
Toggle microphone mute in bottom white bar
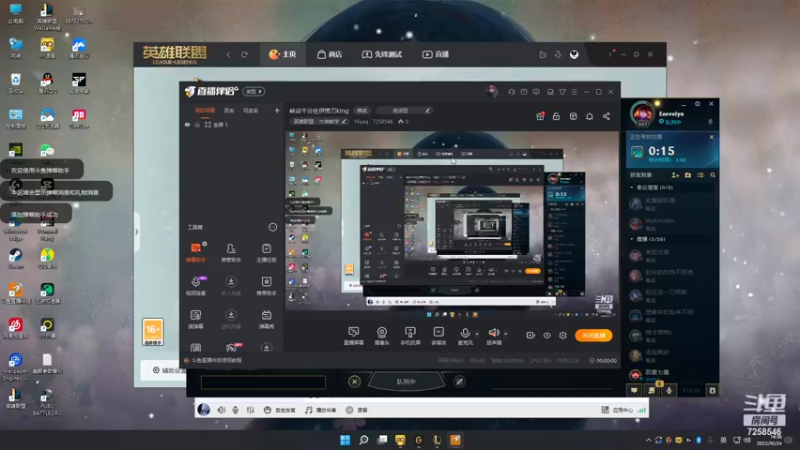[x=235, y=410]
